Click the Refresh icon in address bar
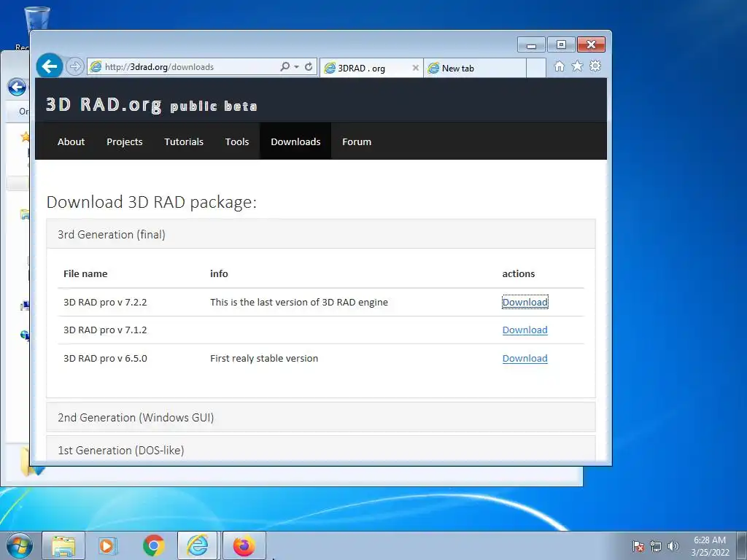 tap(309, 66)
